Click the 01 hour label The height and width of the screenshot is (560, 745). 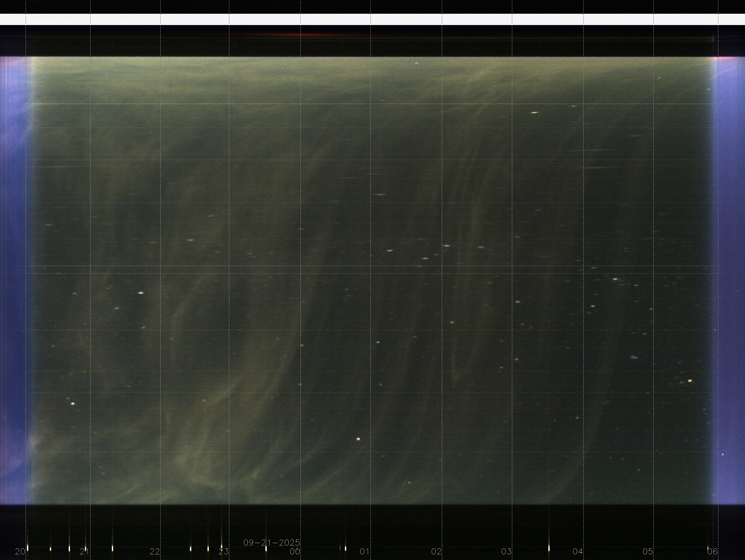[x=364, y=552]
